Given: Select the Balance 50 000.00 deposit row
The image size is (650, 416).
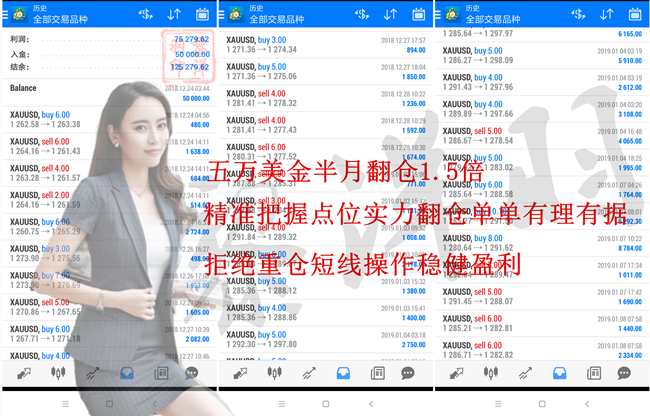Looking at the screenshot, I should [x=109, y=93].
